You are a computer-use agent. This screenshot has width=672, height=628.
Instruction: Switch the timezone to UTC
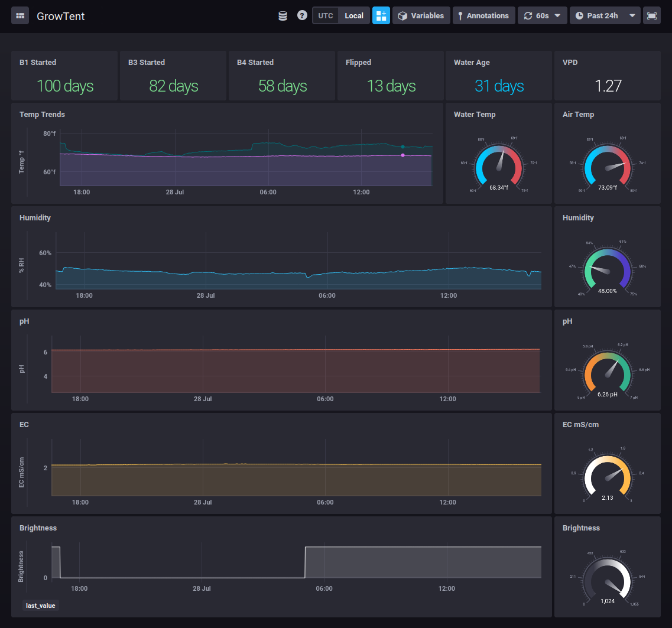click(326, 16)
